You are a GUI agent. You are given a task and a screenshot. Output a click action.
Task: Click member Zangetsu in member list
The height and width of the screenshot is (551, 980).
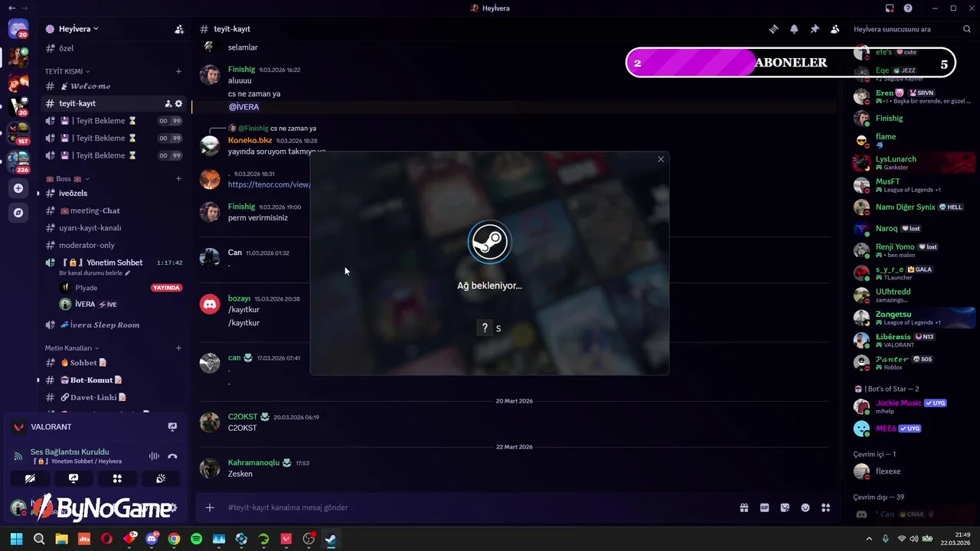point(913,318)
